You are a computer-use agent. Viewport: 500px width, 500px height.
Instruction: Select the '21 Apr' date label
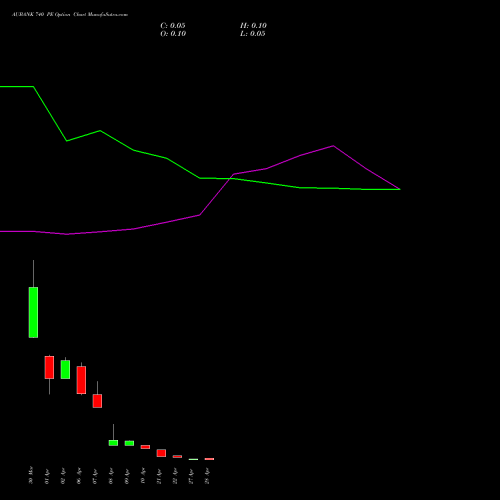point(159,476)
